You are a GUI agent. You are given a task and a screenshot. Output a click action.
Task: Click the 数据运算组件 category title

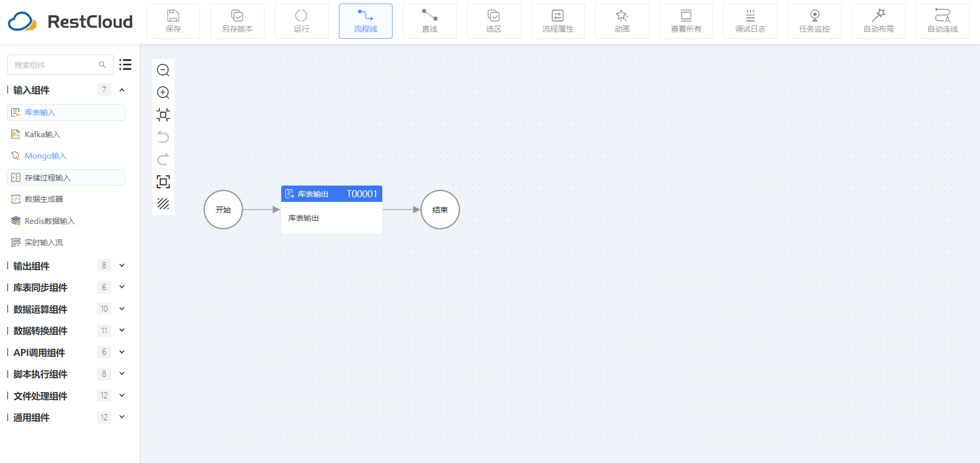coord(40,310)
